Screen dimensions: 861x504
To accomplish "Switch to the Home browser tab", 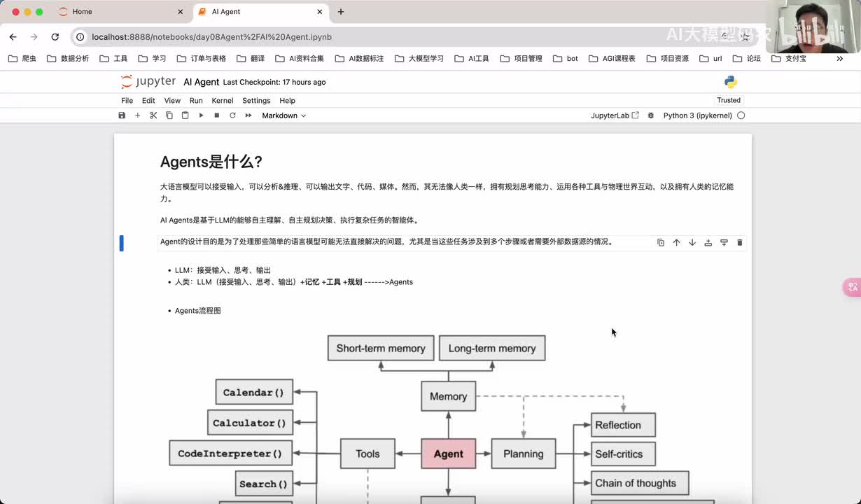I will 120,12.
